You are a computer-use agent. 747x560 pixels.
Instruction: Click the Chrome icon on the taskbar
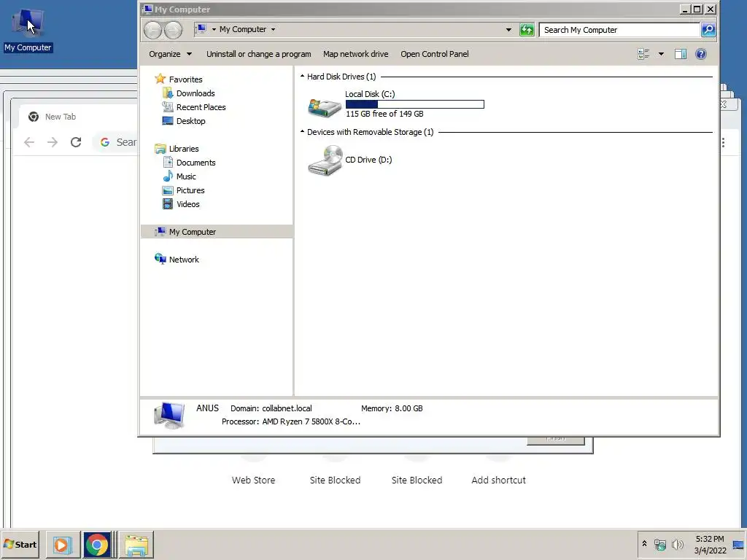point(97,544)
